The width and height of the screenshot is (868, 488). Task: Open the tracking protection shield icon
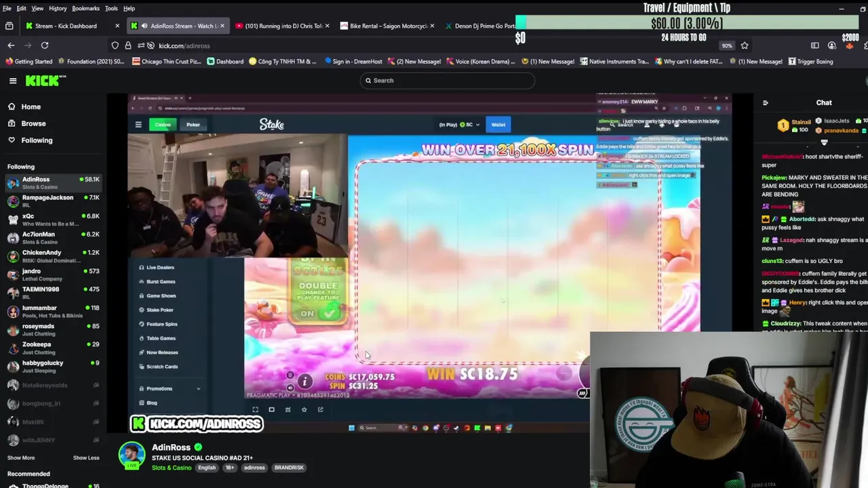tap(115, 45)
